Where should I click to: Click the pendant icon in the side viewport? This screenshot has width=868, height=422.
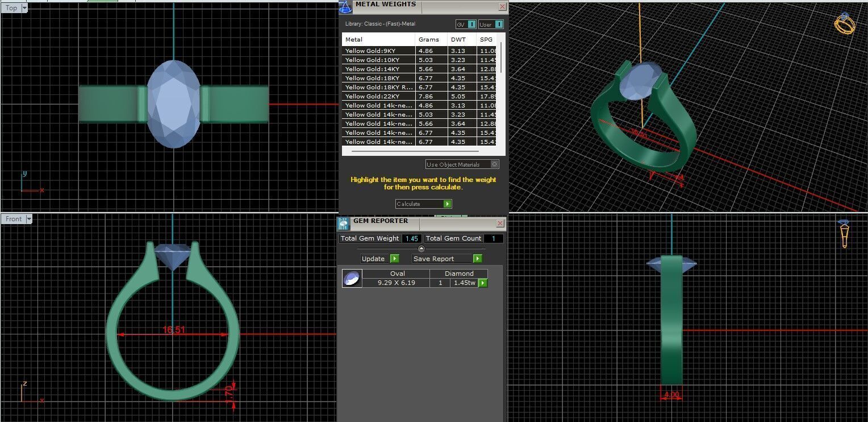coord(844,233)
